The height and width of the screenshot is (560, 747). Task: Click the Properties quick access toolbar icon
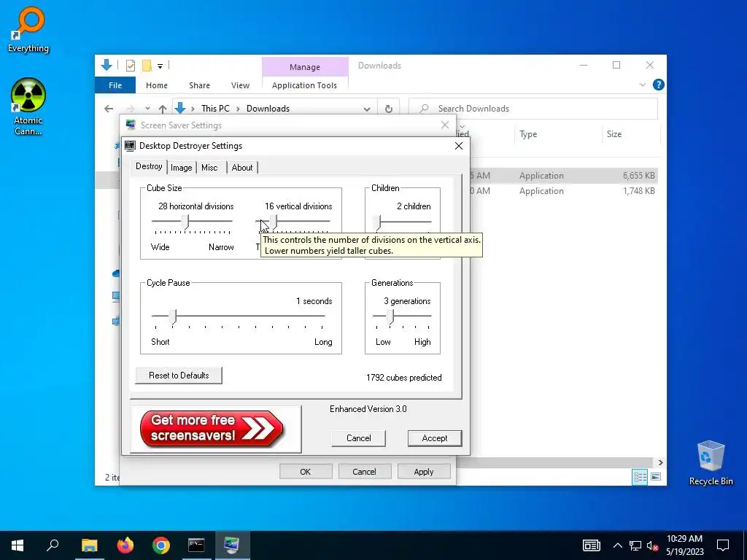[x=130, y=66]
